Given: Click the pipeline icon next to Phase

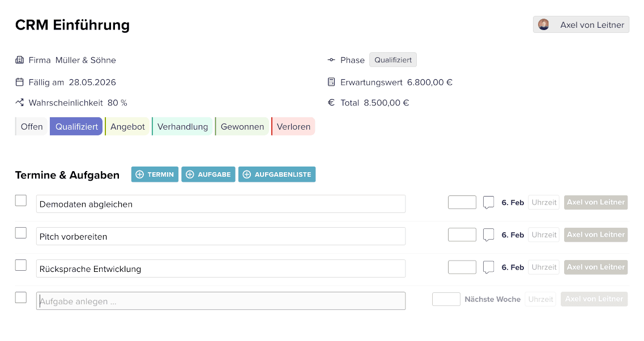Looking at the screenshot, I should [x=331, y=59].
